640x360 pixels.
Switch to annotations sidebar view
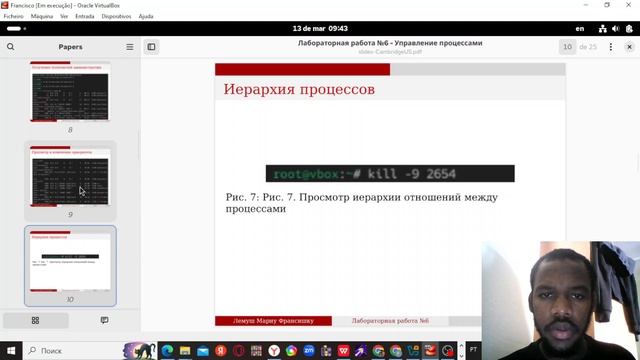pyautogui.click(x=104, y=320)
